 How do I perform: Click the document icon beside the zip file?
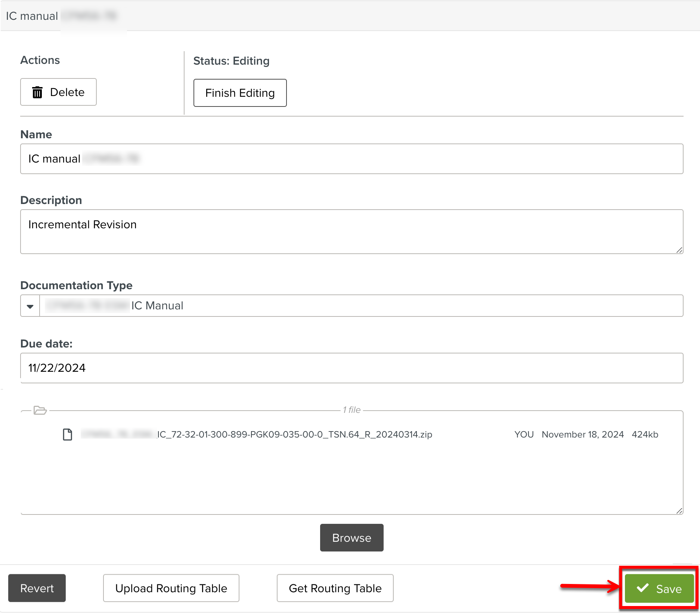[68, 435]
